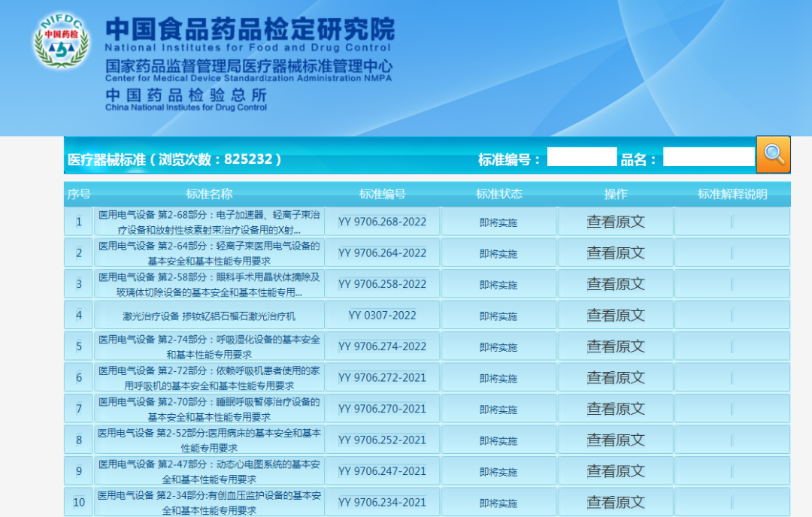Select the laser therapy standard title row 4
The height and width of the screenshot is (517, 812).
208,315
